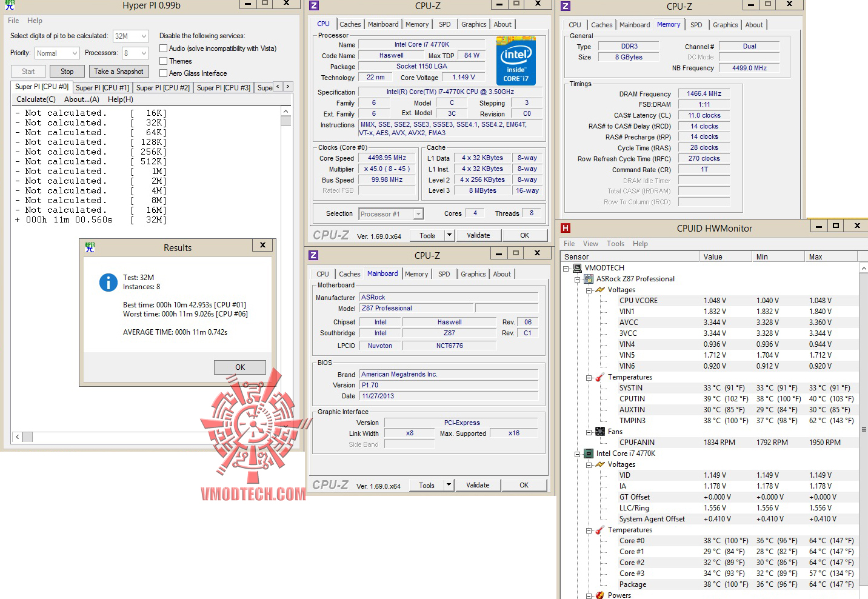Open Hyper PI File menu
Screen dimensions: 868x599
[x=13, y=21]
